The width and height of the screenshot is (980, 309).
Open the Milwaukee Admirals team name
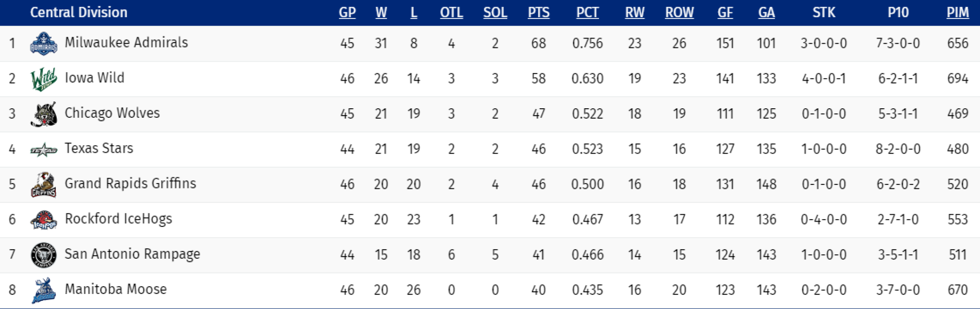pyautogui.click(x=126, y=43)
